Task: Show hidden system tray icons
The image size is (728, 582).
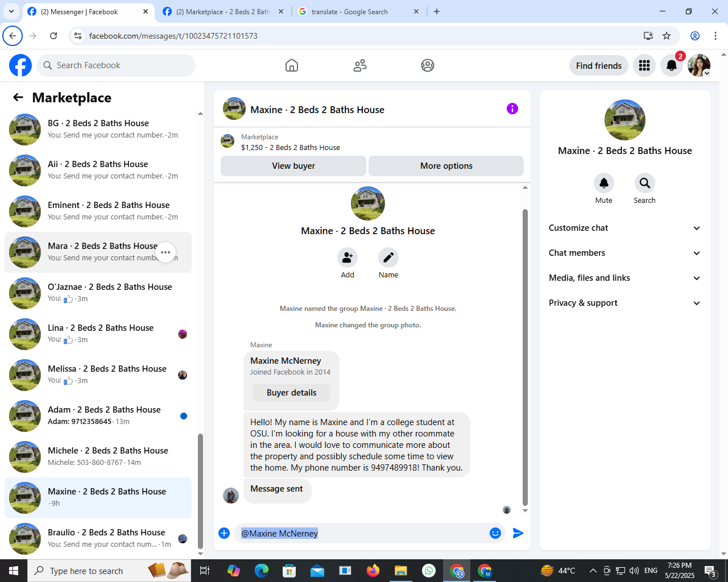Action: [593, 571]
